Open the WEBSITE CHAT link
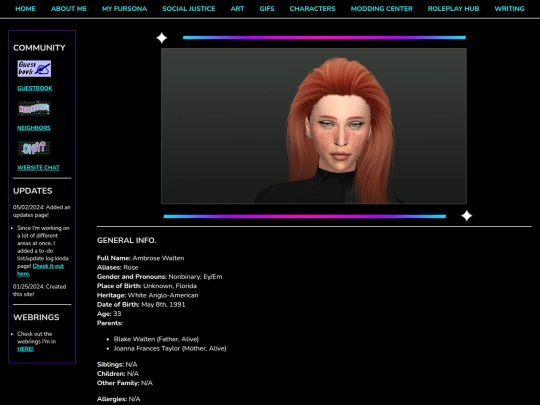The image size is (540, 405). 38,167
